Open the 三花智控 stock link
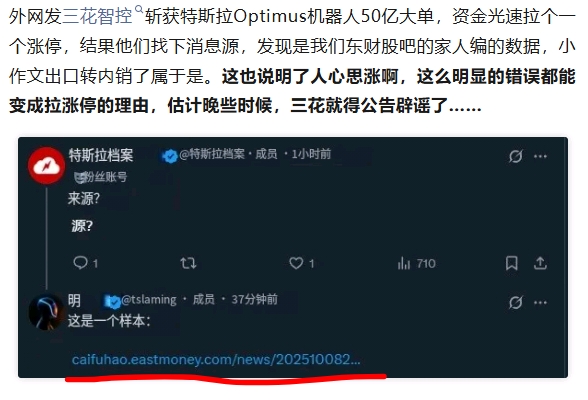 (x=98, y=16)
